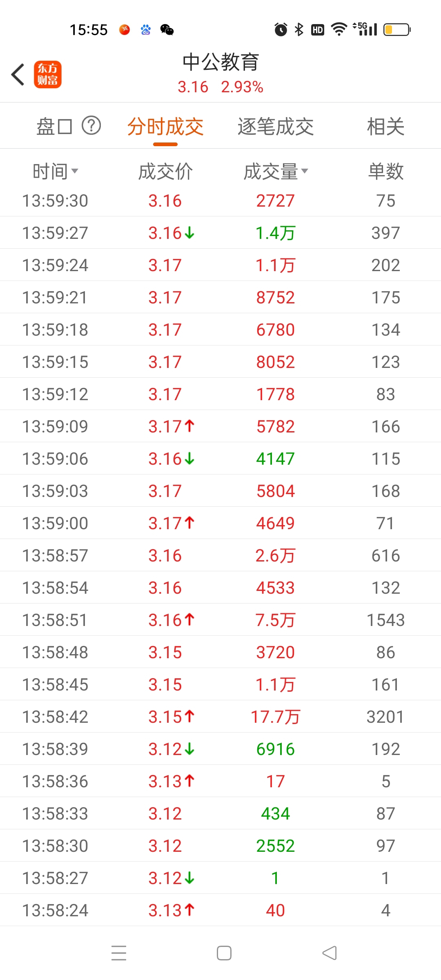The height and width of the screenshot is (980, 441).
Task: Tap the Android recent apps menu icon
Action: click(x=119, y=953)
